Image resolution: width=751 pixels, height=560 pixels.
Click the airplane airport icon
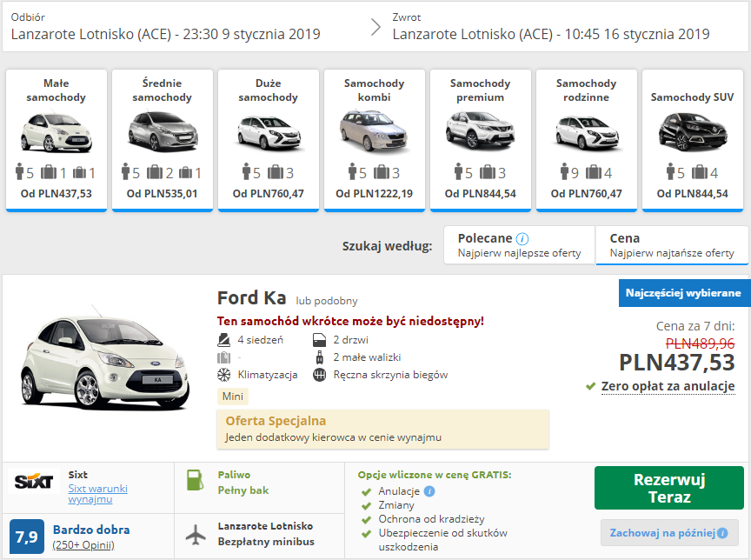click(196, 534)
